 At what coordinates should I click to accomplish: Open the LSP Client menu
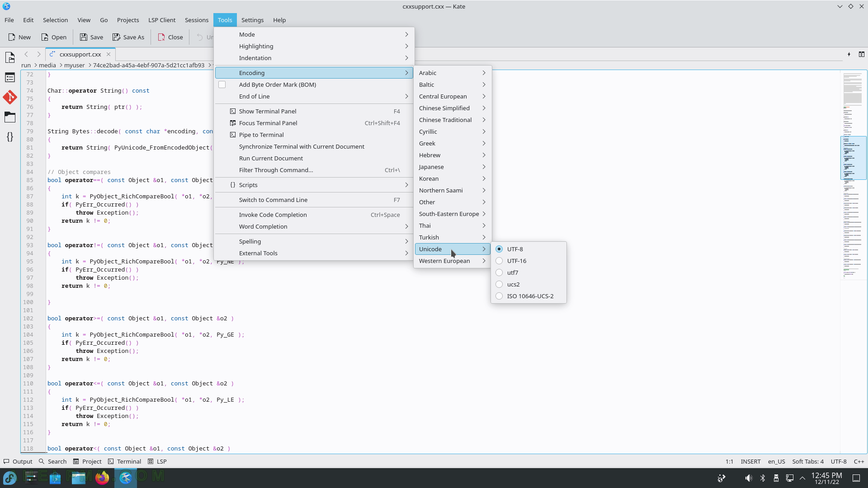click(162, 20)
